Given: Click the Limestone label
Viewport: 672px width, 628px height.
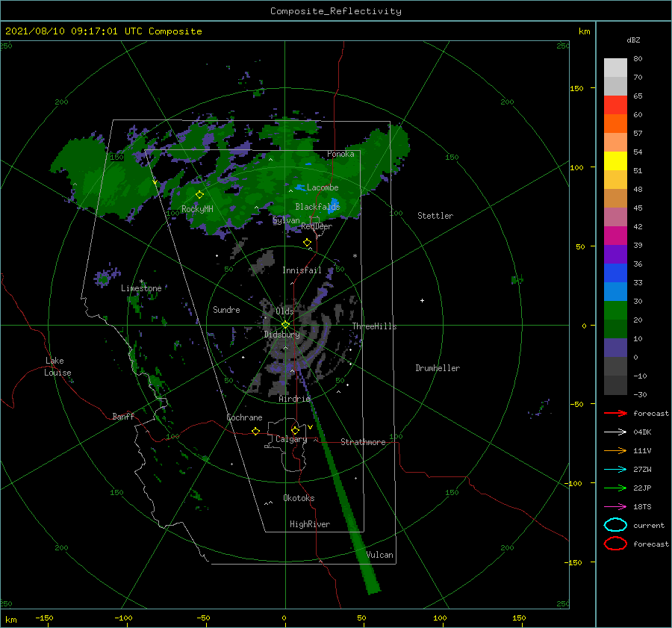Looking at the screenshot, I should 141,288.
